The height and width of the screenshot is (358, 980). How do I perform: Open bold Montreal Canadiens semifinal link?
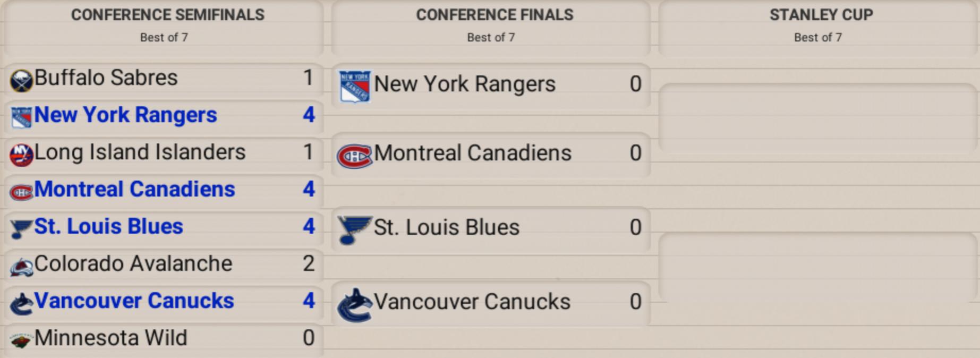134,190
